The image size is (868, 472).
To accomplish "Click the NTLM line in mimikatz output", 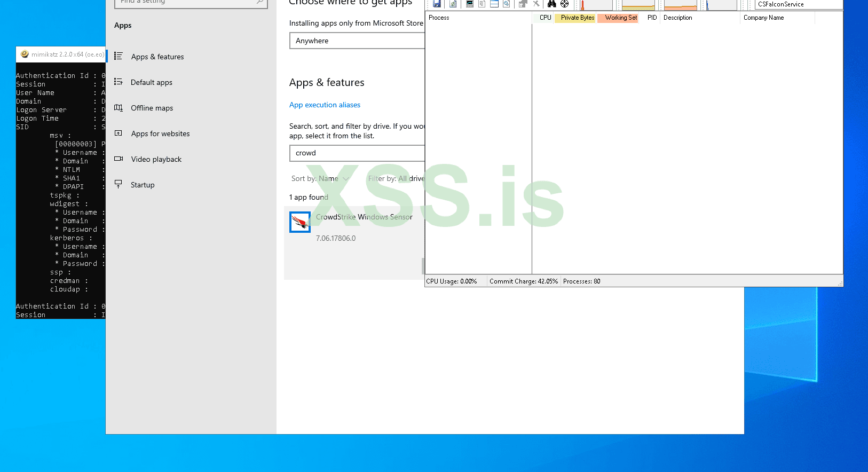I will click(80, 170).
